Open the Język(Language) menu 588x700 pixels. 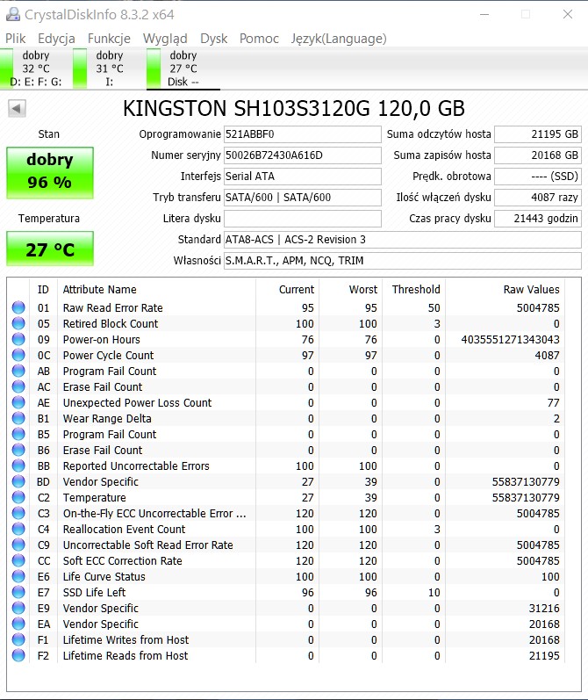coord(339,39)
